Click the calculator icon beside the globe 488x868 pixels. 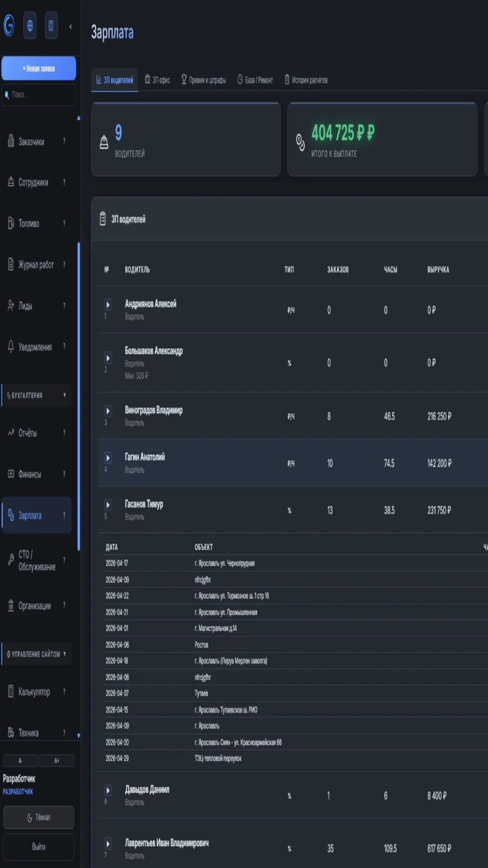coord(51,25)
